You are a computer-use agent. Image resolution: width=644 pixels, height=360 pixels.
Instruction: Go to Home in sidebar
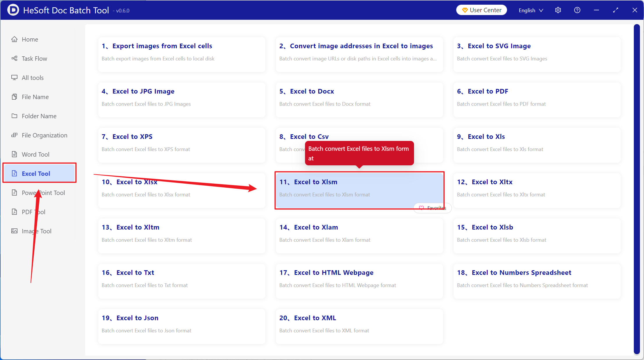coord(39,39)
